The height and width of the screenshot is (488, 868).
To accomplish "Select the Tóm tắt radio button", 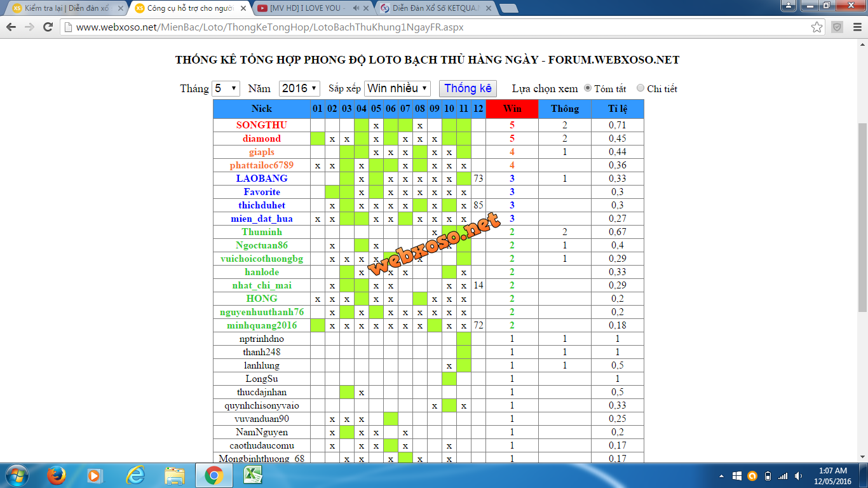I will [x=587, y=88].
